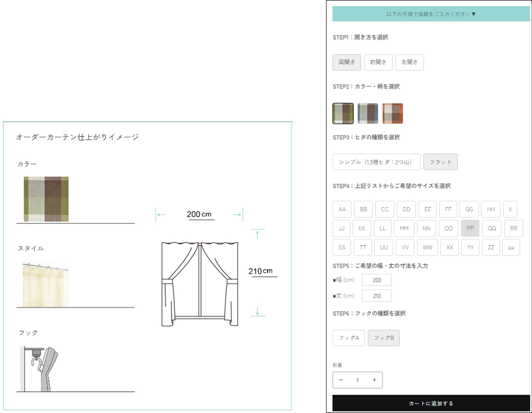Screen dimensions: 532x413
Task: Pick size AA
Action: (x=342, y=209)
